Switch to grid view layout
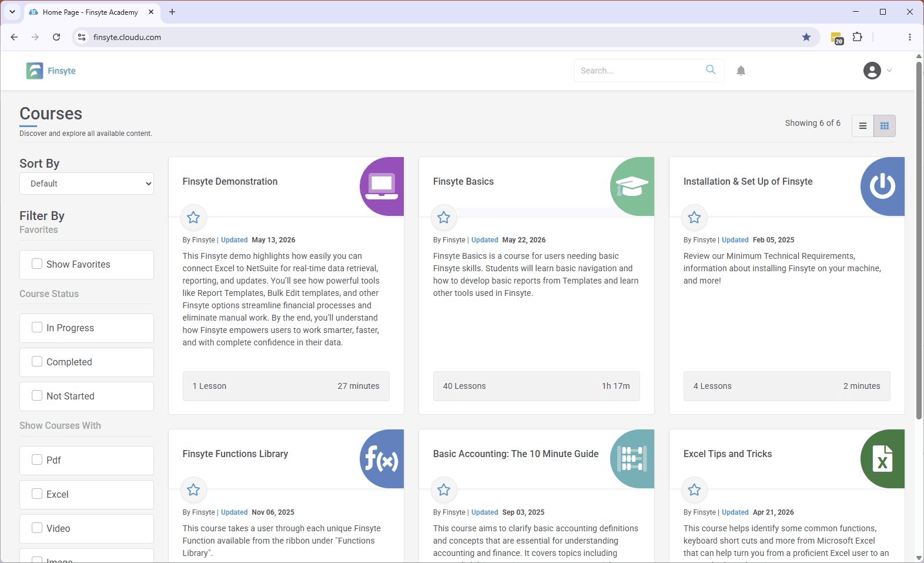This screenshot has height=563, width=924. (885, 126)
